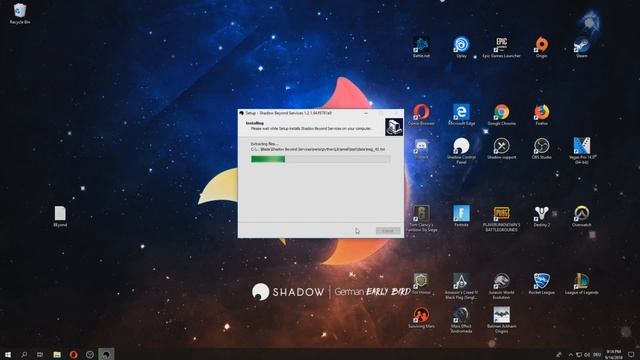Switch to the Shadow setup taskbar button
This screenshot has height=360, width=640.
tap(106, 354)
